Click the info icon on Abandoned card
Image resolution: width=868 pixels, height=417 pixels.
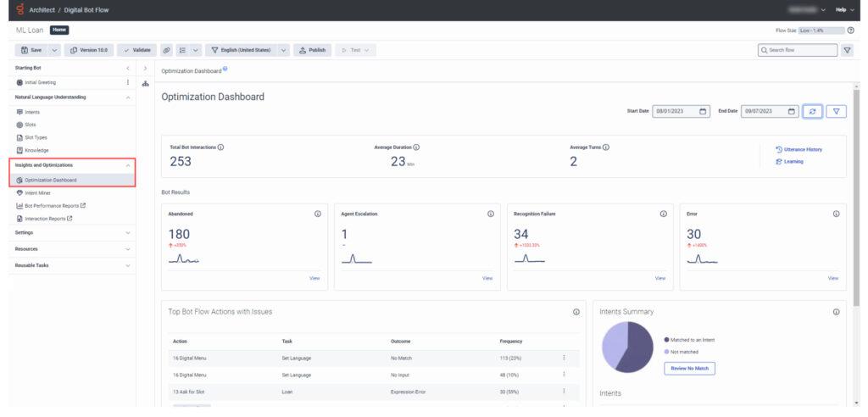pos(318,214)
